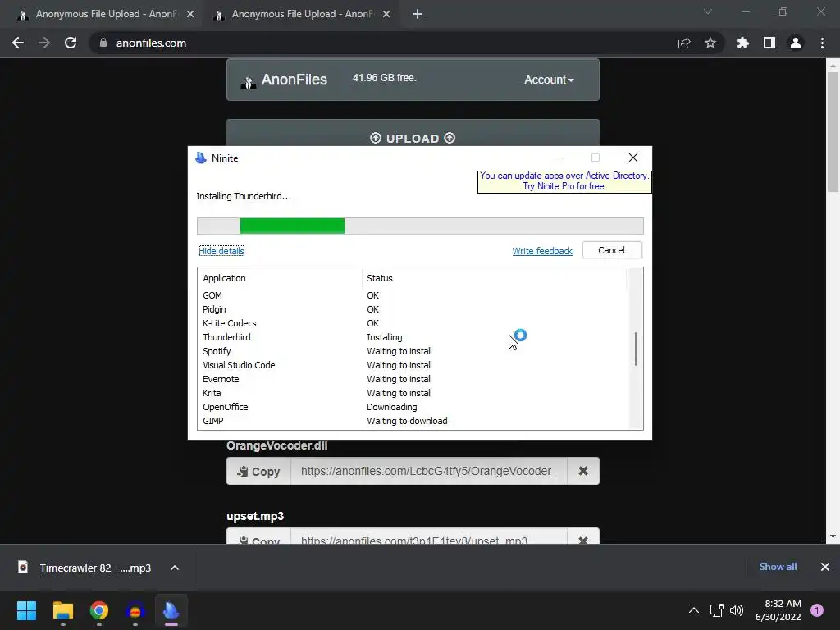Click the Try Ninite Pro for free banner
840x630 pixels.
564,181
